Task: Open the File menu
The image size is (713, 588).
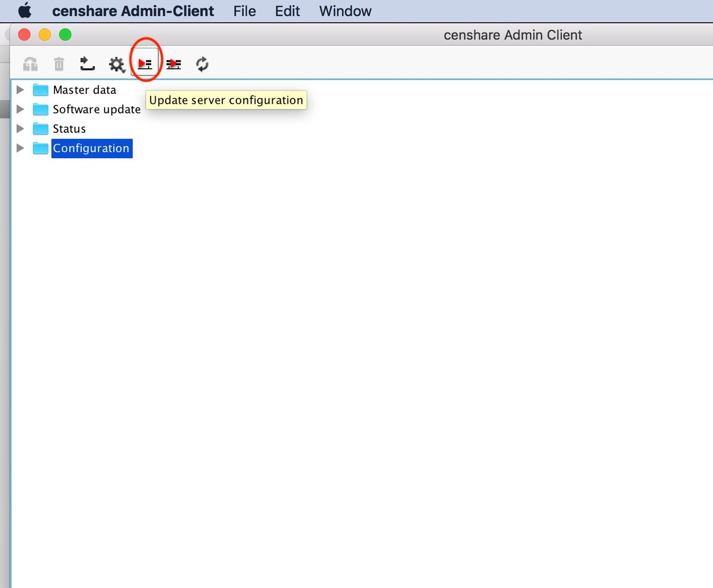Action: (x=244, y=11)
